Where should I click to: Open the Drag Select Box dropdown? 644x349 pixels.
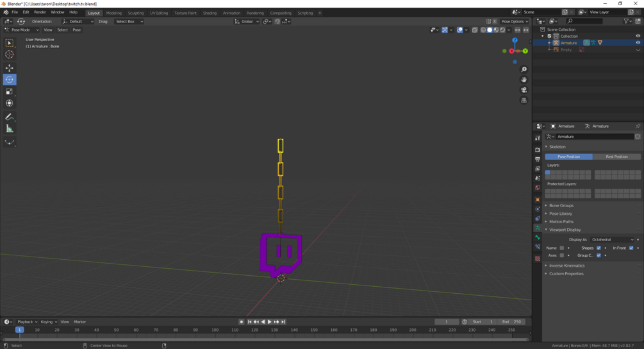tap(129, 21)
